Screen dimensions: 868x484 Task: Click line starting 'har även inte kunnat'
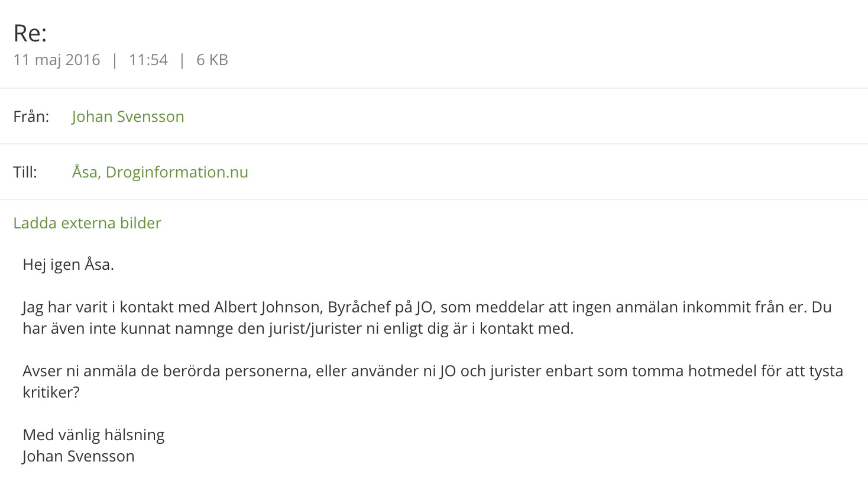pos(298,328)
